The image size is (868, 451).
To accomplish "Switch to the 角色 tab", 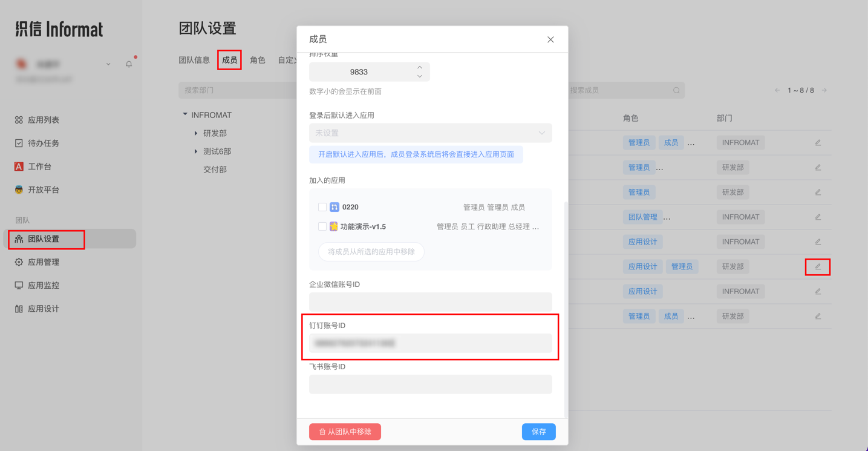I will (257, 59).
